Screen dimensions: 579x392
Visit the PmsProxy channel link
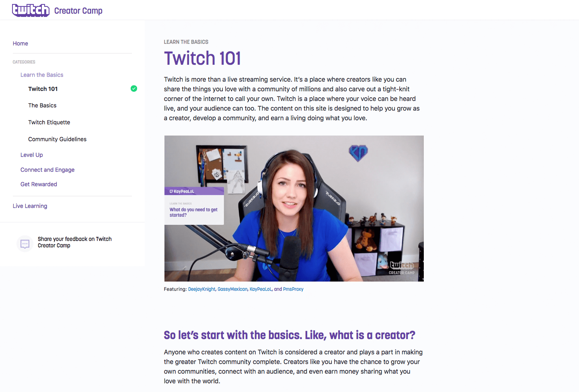(x=293, y=289)
